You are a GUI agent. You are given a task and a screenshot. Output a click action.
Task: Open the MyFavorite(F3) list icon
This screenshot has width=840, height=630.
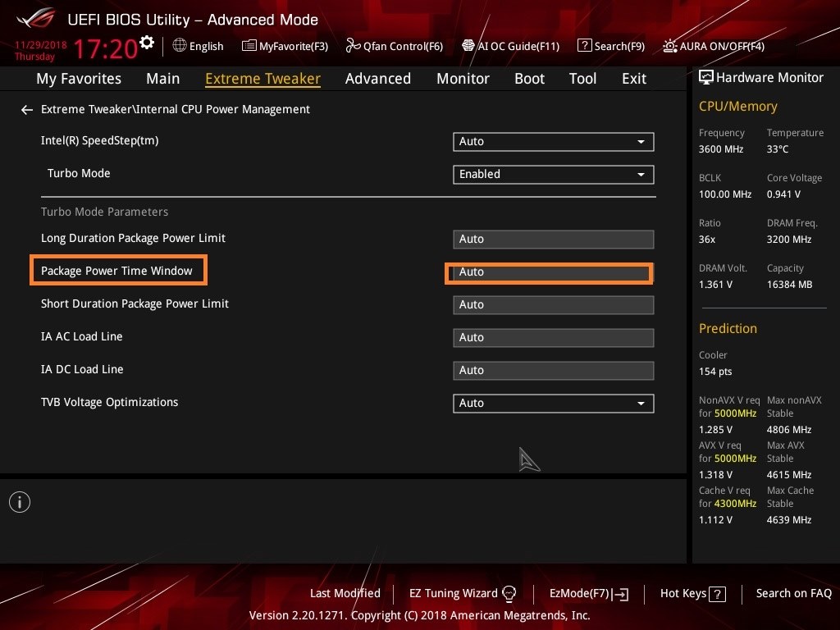click(249, 46)
